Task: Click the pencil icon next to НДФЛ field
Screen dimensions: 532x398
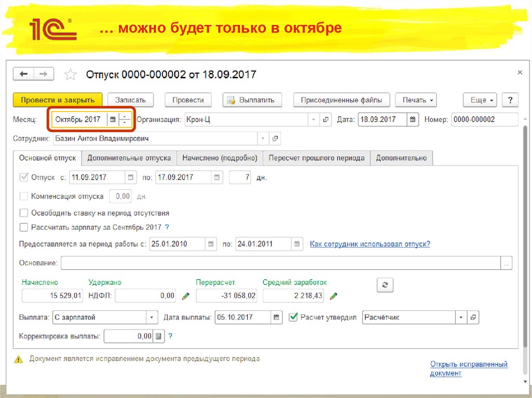Action: click(x=185, y=296)
